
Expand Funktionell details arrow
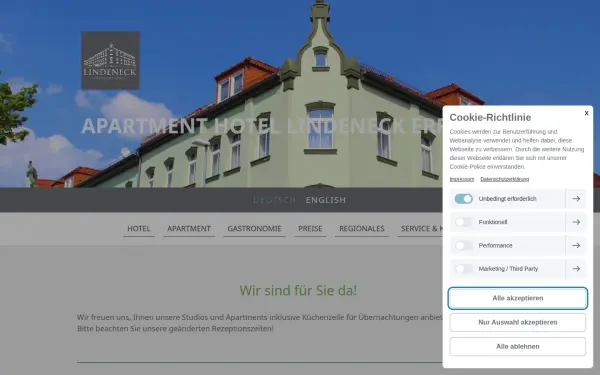(x=576, y=222)
